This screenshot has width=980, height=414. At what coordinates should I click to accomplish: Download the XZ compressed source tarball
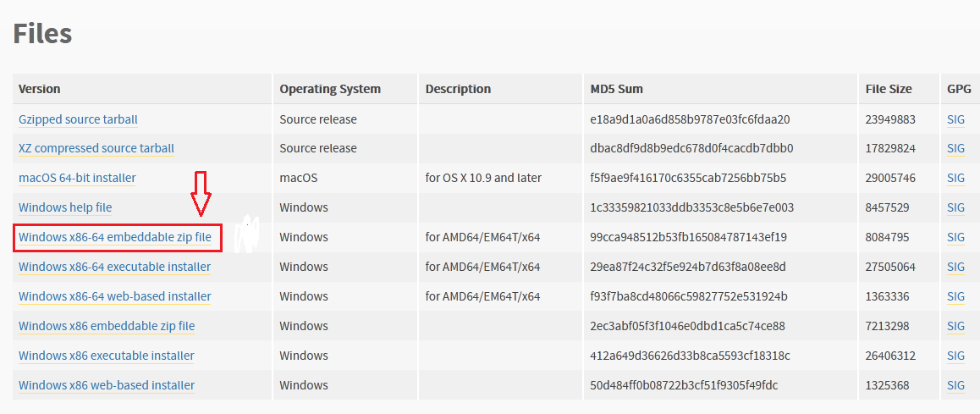pyautogui.click(x=96, y=148)
